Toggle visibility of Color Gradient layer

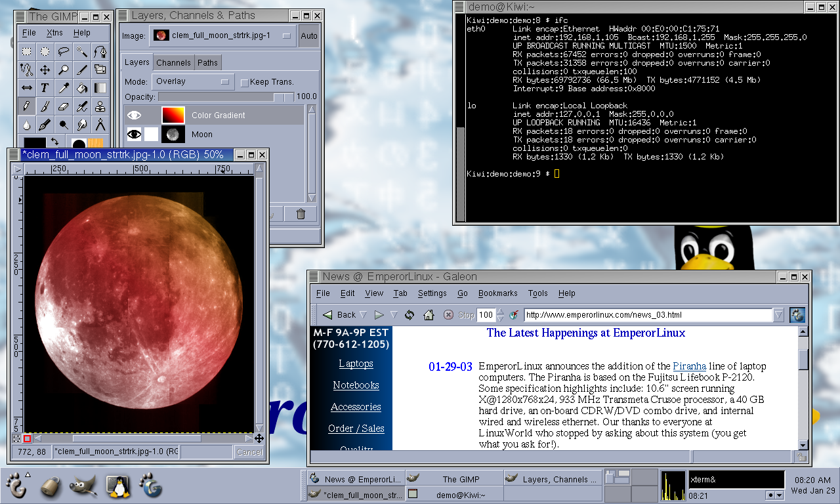click(x=135, y=115)
